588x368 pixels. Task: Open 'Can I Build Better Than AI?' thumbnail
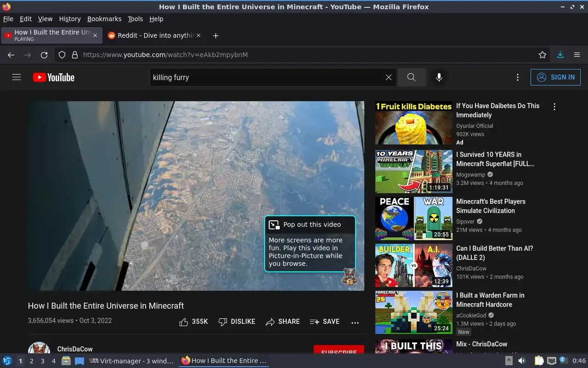point(413,265)
